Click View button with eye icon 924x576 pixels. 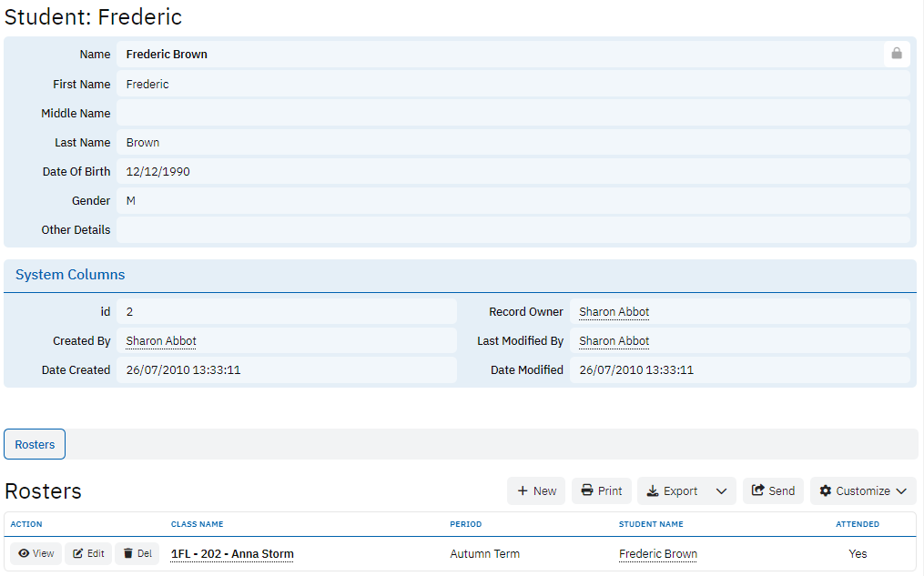(x=36, y=553)
